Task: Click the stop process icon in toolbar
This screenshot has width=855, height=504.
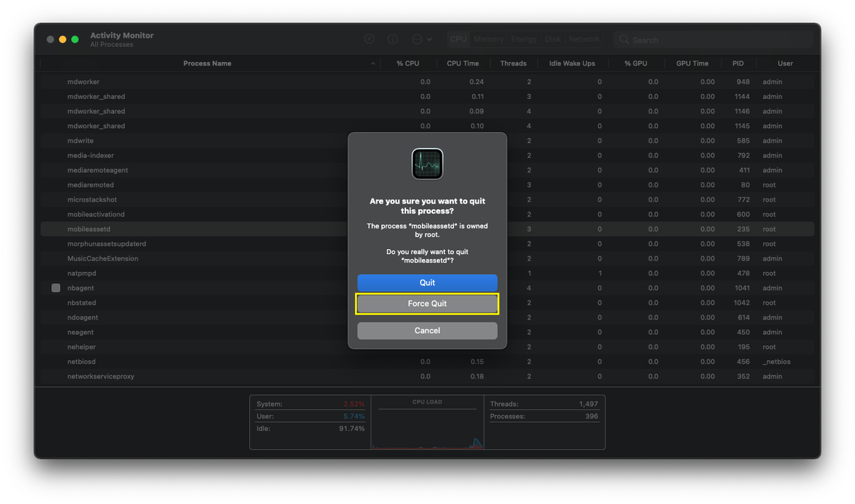Action: (x=369, y=38)
